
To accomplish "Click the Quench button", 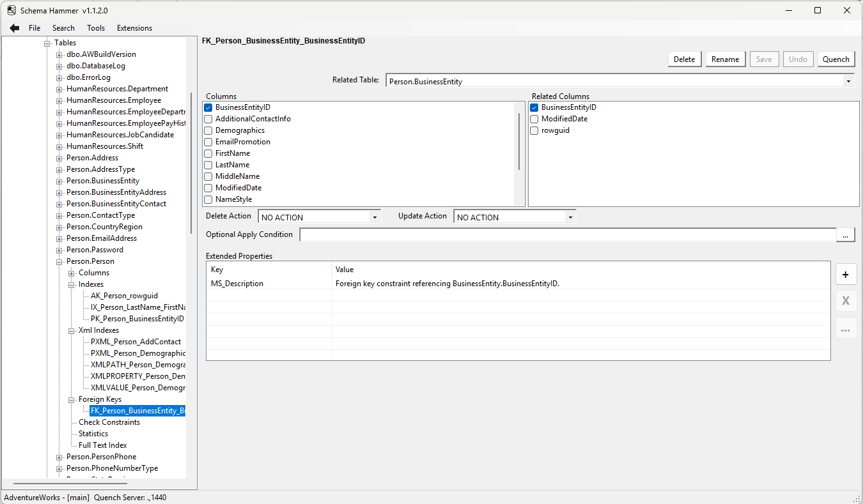I will click(836, 59).
